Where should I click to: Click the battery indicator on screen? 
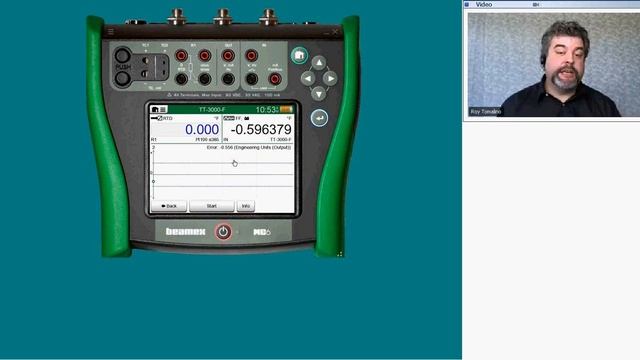286,109
